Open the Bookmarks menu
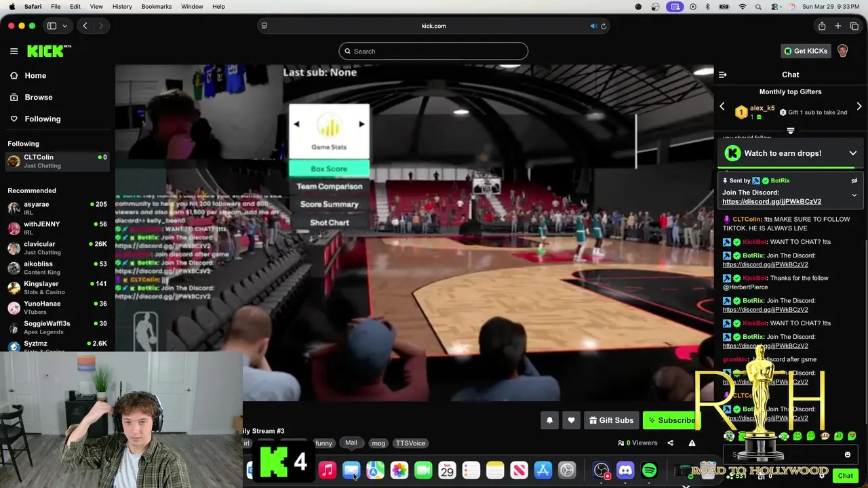Image resolution: width=868 pixels, height=488 pixels. coord(156,7)
